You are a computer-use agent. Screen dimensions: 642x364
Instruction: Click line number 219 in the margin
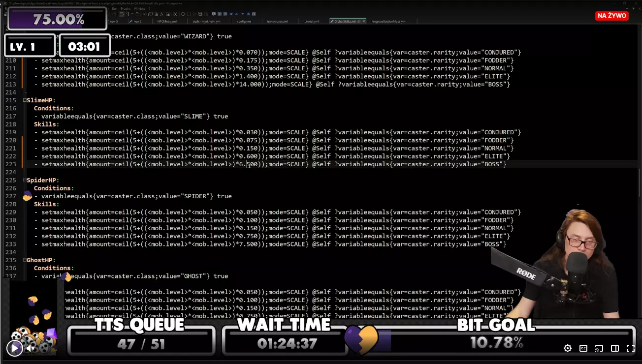point(11,132)
